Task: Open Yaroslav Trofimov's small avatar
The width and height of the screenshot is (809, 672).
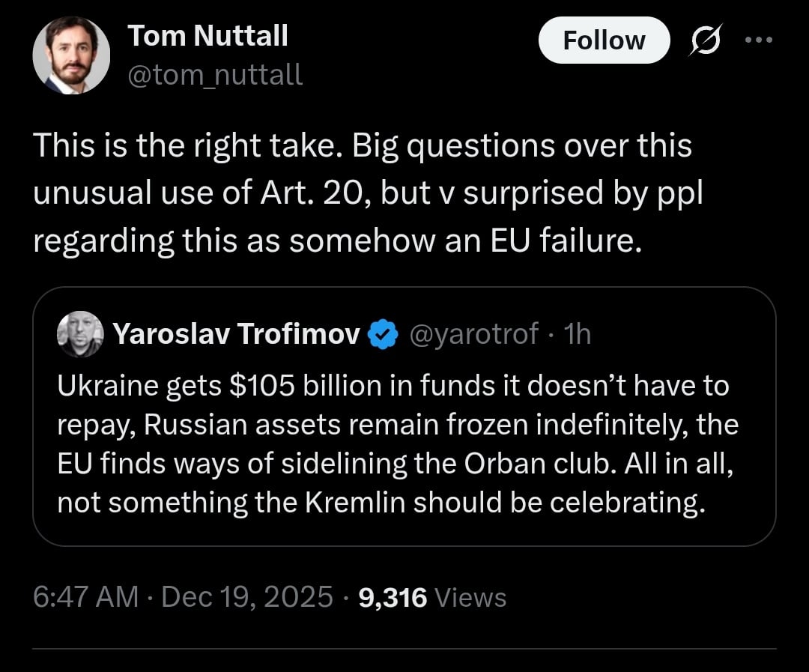Action: 80,334
